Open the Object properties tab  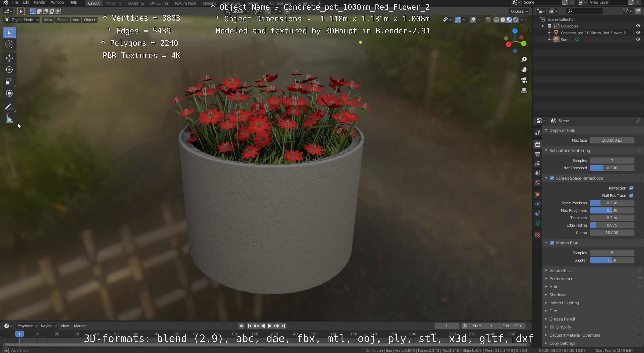click(x=538, y=195)
